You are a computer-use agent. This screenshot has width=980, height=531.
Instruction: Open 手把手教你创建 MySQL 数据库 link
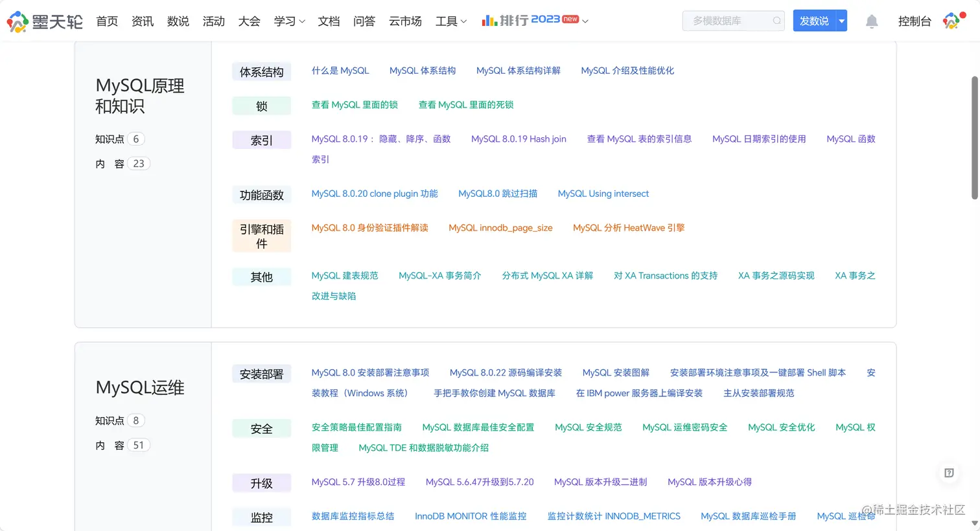[x=495, y=393]
